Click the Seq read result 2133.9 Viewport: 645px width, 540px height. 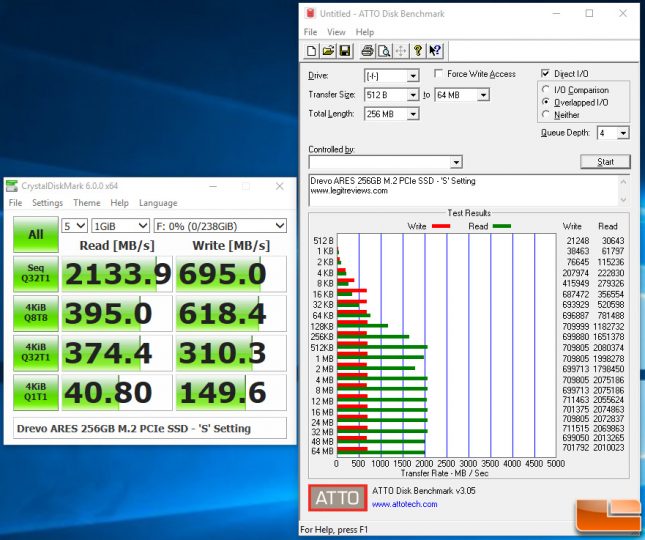point(117,274)
